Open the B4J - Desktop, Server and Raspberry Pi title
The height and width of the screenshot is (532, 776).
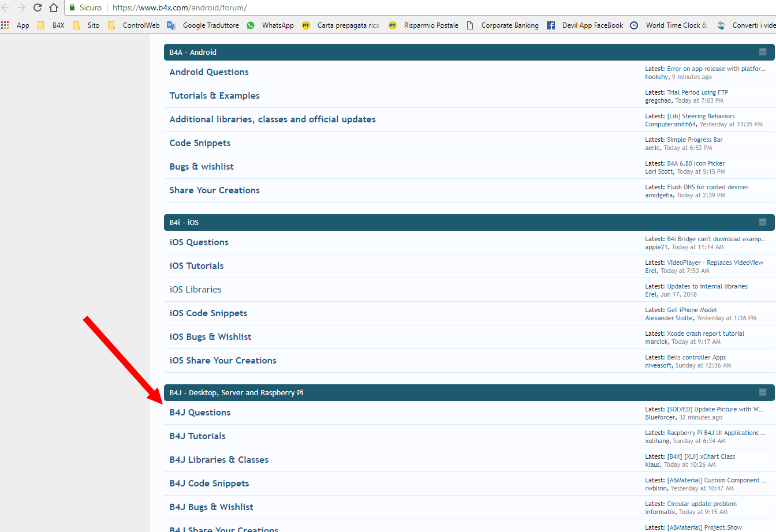click(236, 392)
